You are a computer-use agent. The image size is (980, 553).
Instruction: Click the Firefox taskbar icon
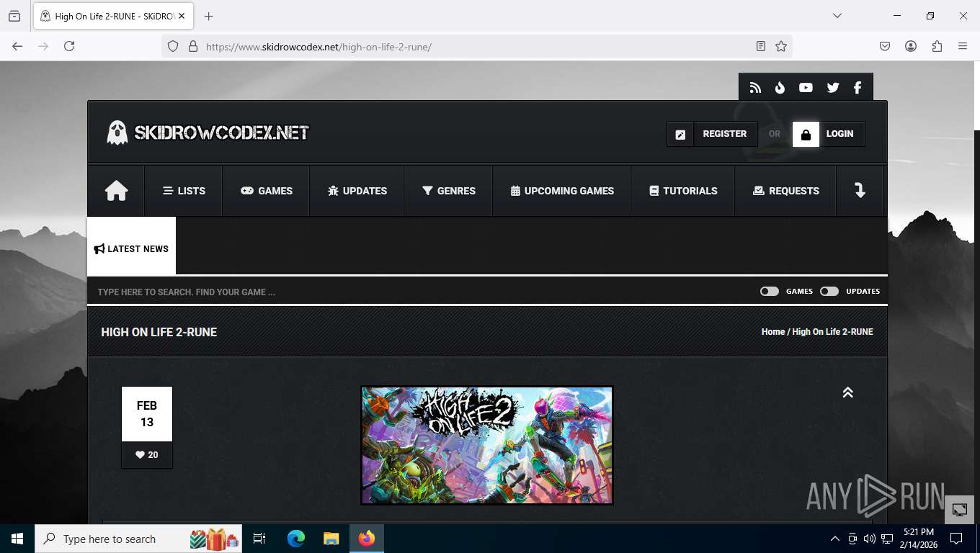coord(367,539)
